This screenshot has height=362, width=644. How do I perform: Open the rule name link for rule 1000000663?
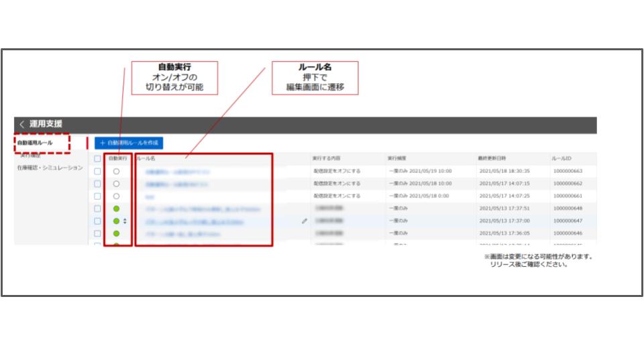click(177, 172)
